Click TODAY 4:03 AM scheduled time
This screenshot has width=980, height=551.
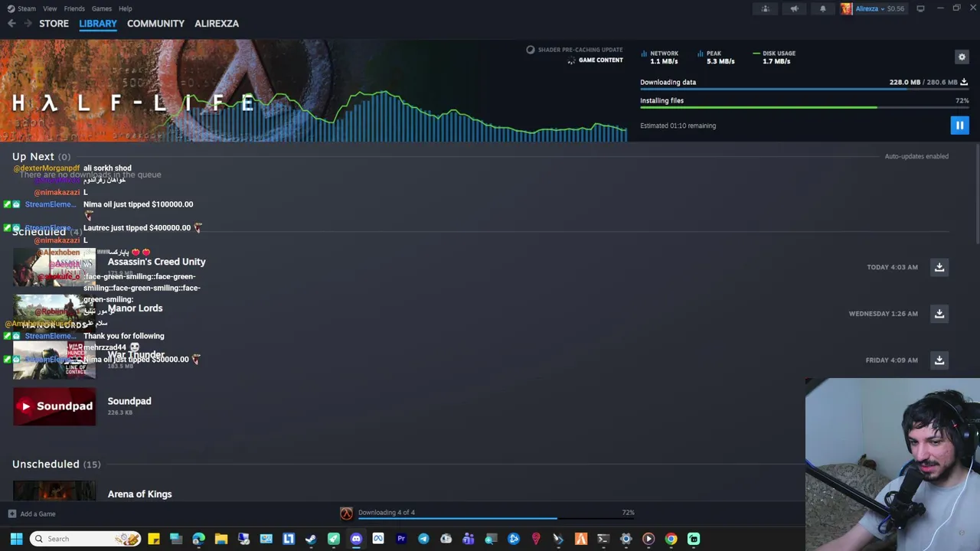click(892, 267)
